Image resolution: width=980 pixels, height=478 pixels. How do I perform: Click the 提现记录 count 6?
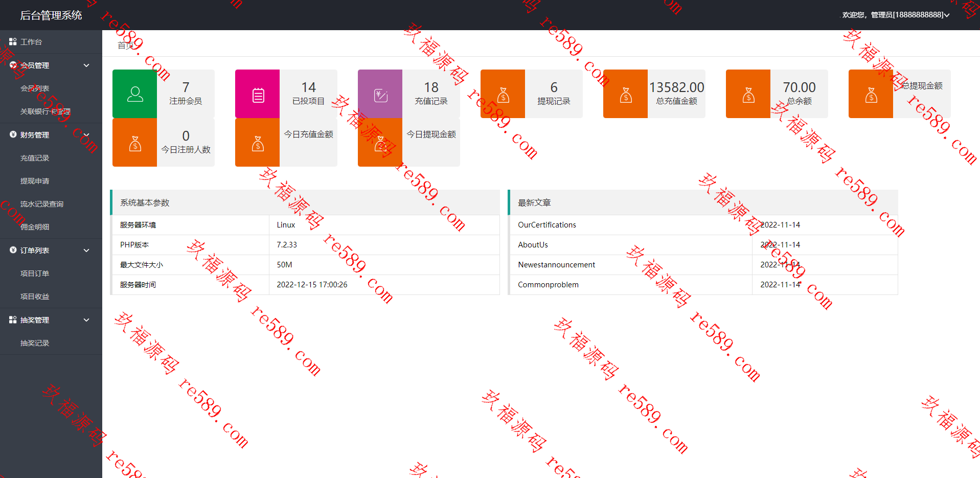(x=554, y=87)
